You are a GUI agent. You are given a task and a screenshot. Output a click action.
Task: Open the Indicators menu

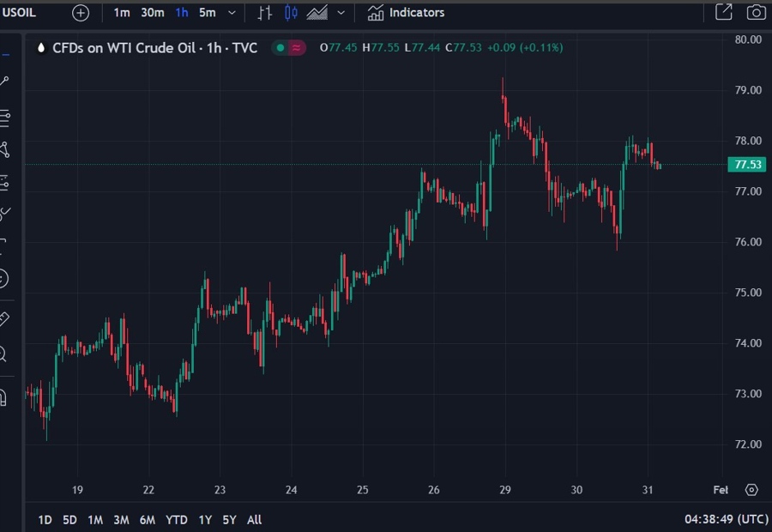point(406,13)
